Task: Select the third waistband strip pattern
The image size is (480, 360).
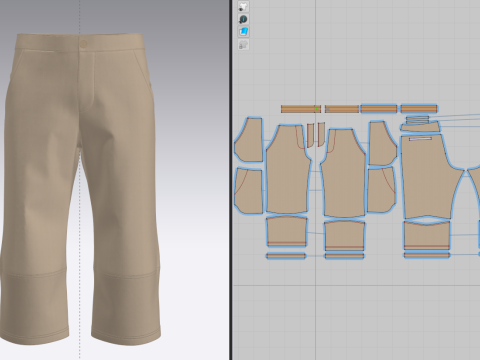Action: point(379,109)
